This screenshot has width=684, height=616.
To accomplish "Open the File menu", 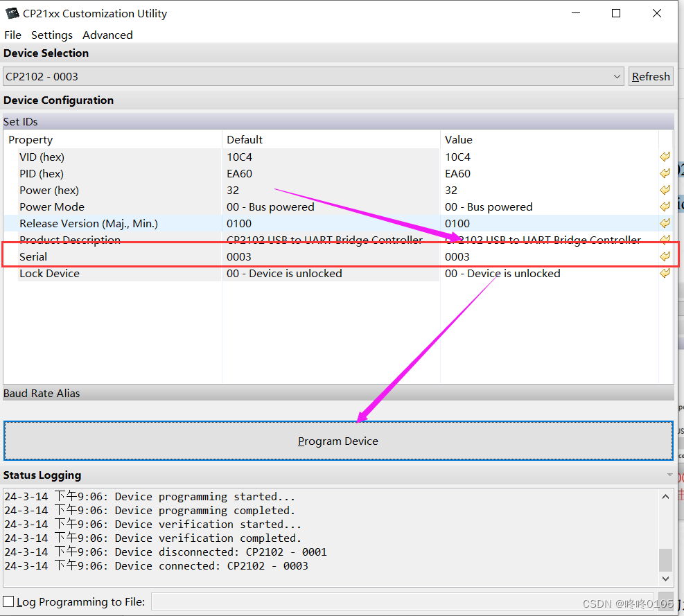I will pyautogui.click(x=12, y=35).
